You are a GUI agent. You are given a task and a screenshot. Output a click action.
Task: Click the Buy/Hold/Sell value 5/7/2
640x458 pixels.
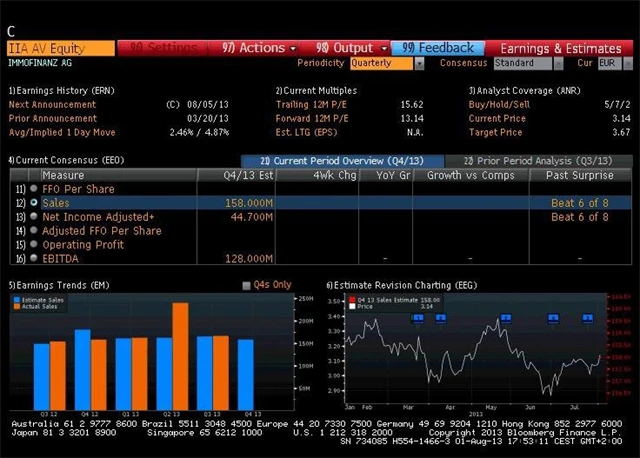click(x=617, y=104)
